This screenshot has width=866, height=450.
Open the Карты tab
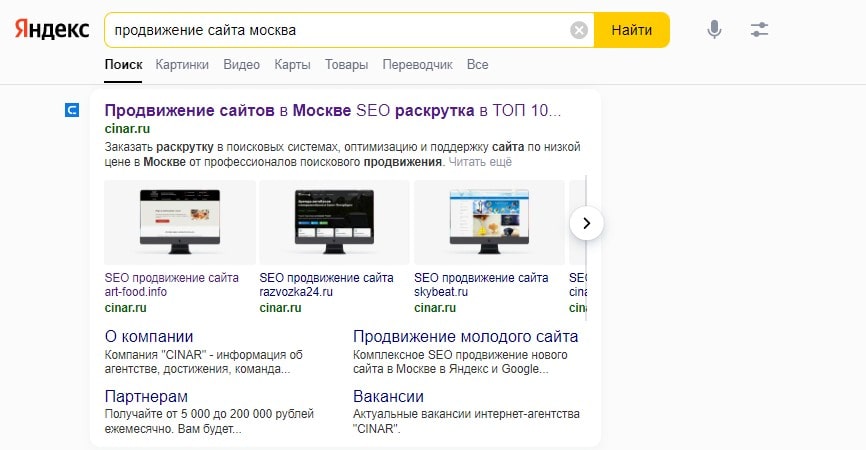[x=292, y=65]
